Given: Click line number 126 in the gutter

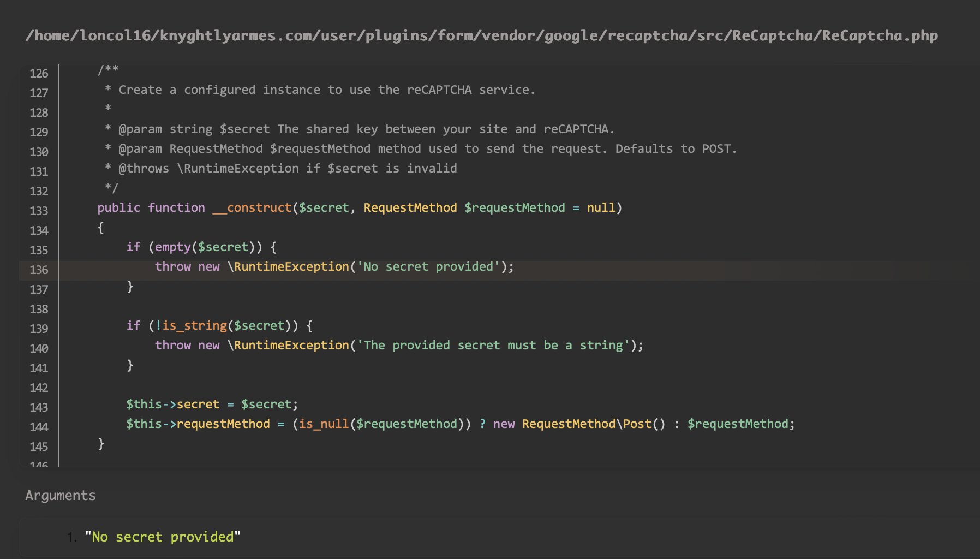Looking at the screenshot, I should tap(39, 73).
